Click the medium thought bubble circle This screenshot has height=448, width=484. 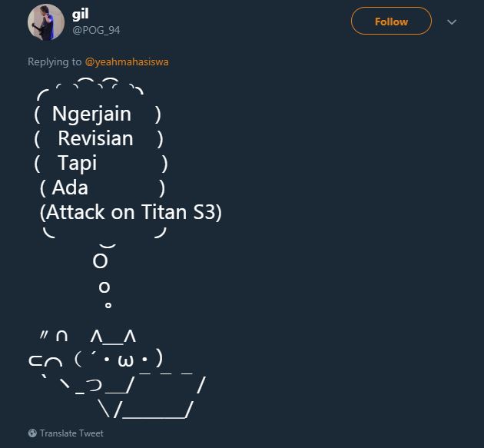pos(104,287)
